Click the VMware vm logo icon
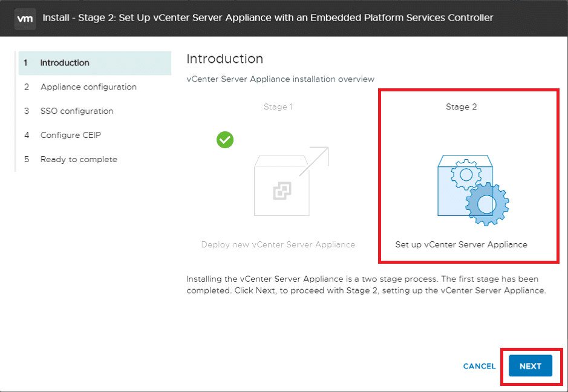 [x=25, y=19]
